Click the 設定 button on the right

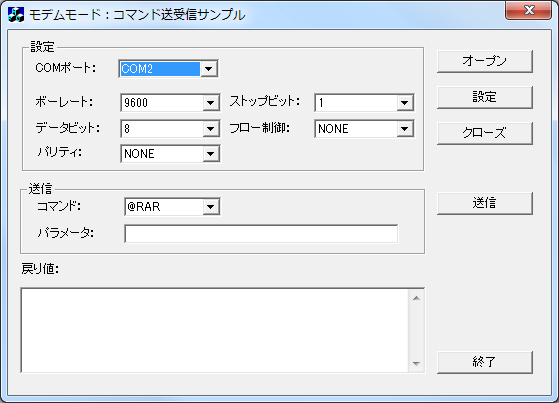[484, 97]
